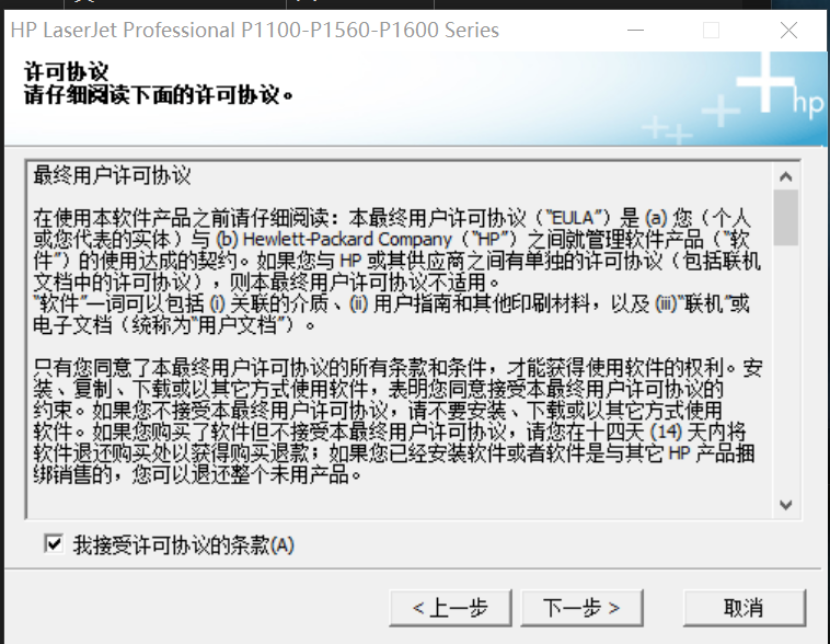Close the HP LaserJet installer window

pos(789,30)
